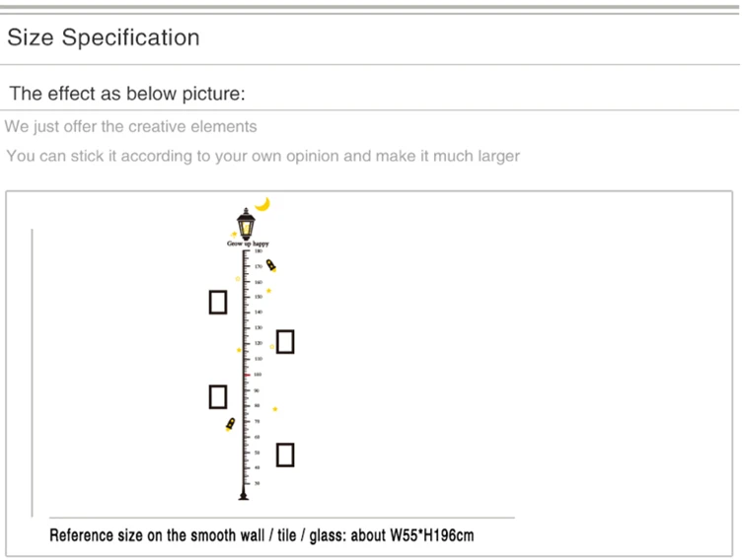Click the yellow star right of the 80 mark
Screen dimensions: 742x560
[275, 409]
